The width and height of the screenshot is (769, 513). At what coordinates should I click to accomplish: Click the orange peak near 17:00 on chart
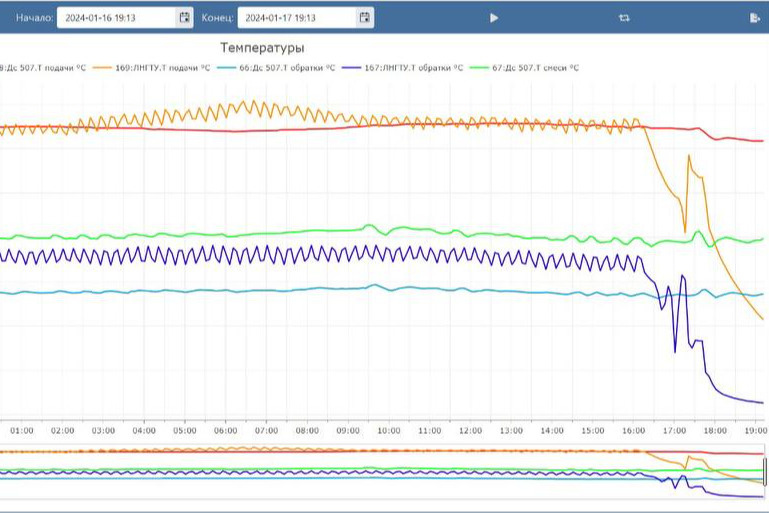pyautogui.click(x=689, y=156)
